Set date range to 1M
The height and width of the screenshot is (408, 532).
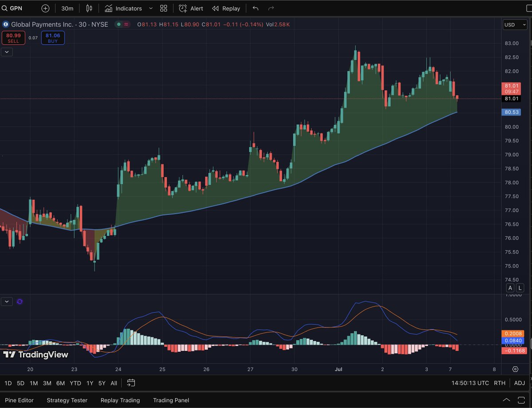[x=34, y=383]
